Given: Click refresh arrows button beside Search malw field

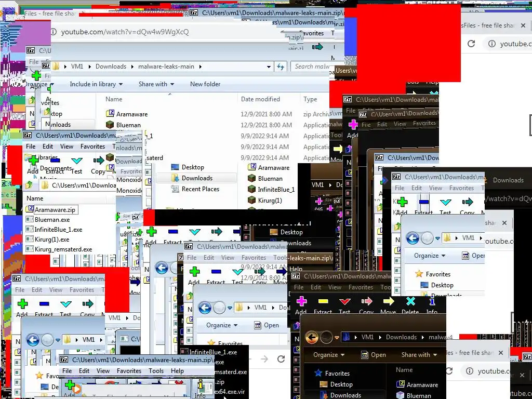Looking at the screenshot, I should [280, 66].
